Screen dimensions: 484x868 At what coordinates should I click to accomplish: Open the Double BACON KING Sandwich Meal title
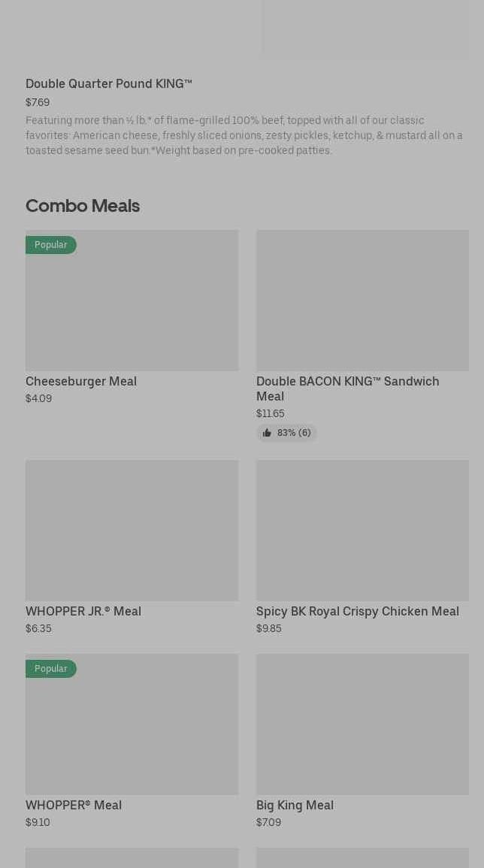347,389
